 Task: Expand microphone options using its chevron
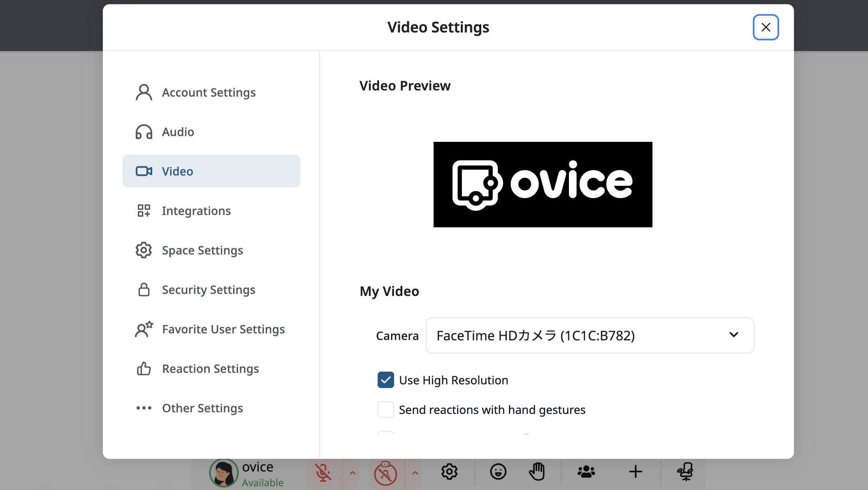(352, 474)
